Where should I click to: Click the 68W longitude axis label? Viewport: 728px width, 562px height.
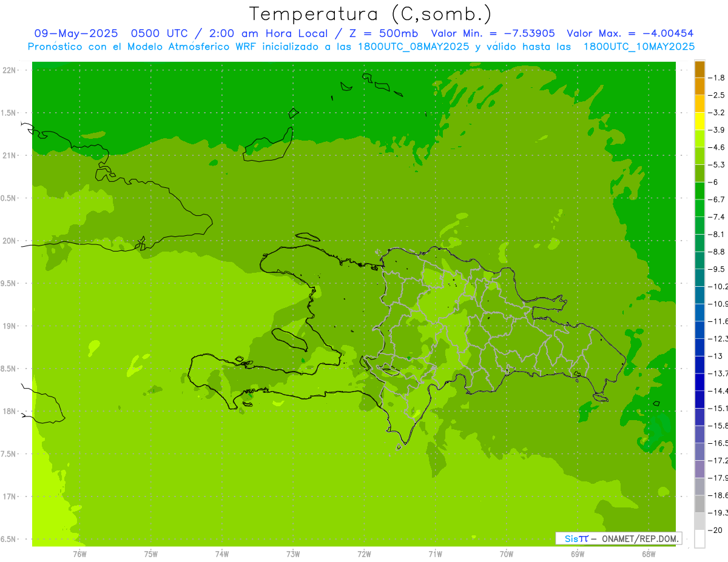(x=649, y=554)
